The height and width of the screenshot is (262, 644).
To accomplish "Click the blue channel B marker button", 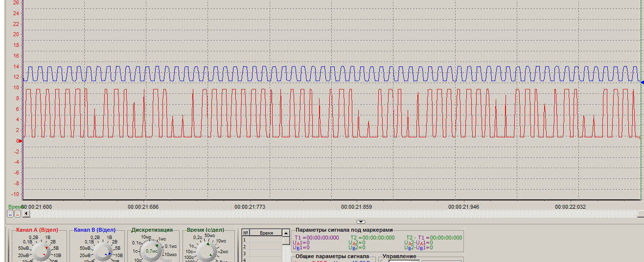I will [x=10, y=214].
